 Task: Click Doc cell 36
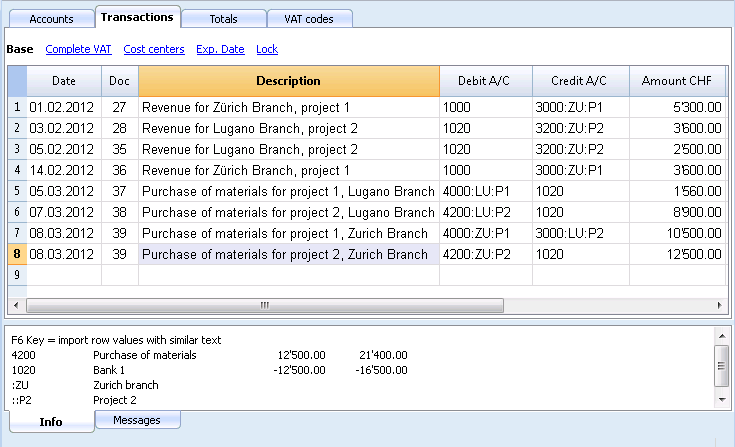(120, 170)
